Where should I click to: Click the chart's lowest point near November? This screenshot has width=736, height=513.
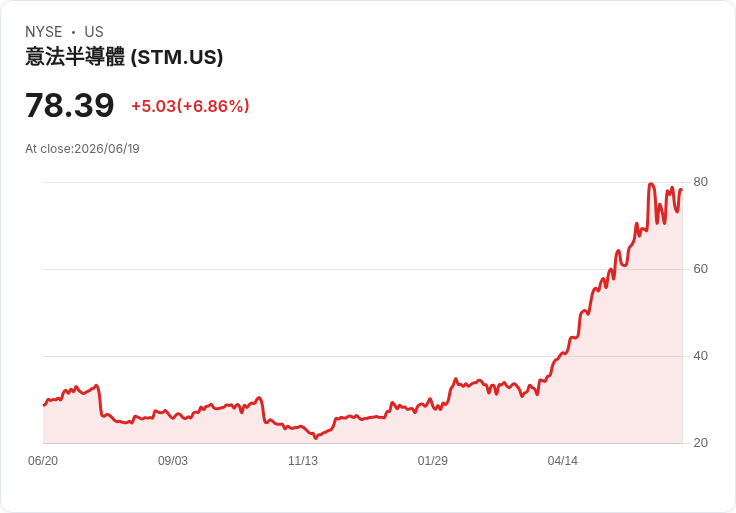tap(315, 438)
